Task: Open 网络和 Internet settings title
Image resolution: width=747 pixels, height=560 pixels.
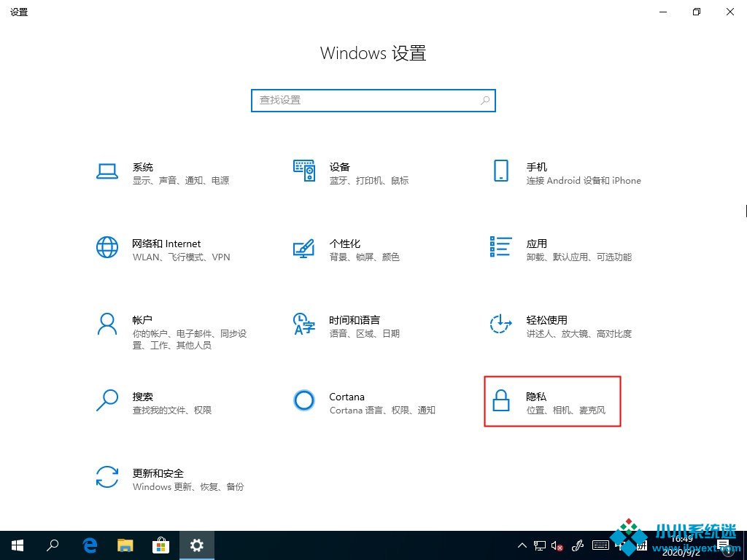Action: 167,244
